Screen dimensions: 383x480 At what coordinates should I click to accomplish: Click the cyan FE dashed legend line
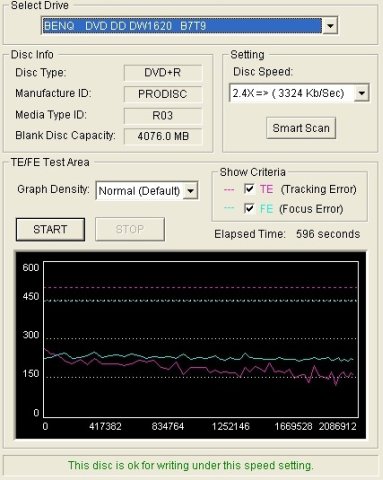pos(229,209)
